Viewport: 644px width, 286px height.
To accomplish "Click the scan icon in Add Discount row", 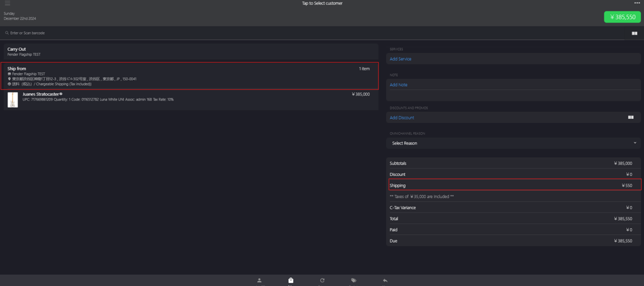I will [631, 118].
